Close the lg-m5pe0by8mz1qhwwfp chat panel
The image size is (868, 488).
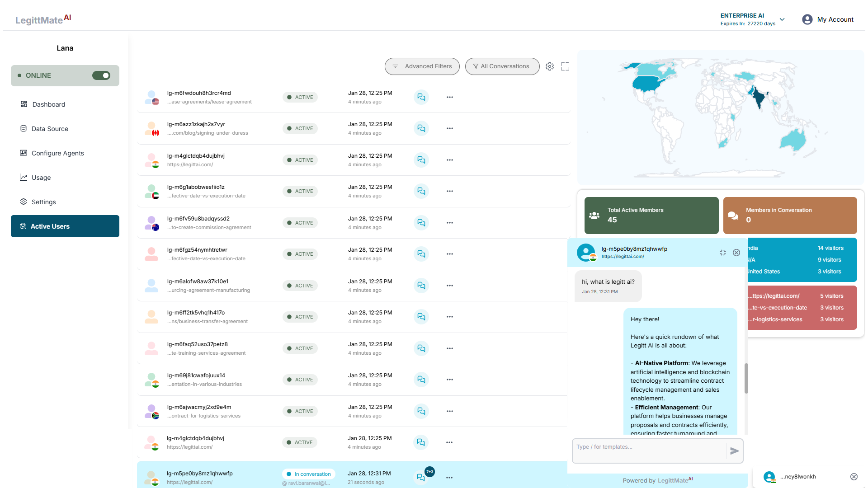(x=736, y=253)
